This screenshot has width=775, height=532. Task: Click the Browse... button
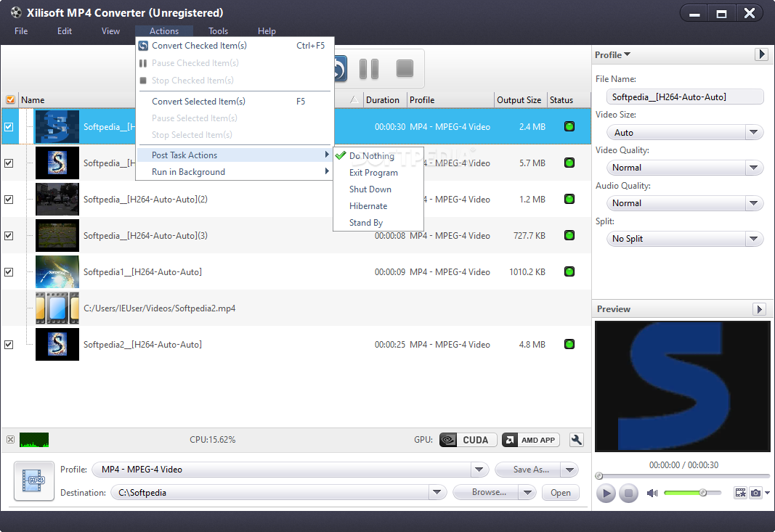click(x=486, y=493)
